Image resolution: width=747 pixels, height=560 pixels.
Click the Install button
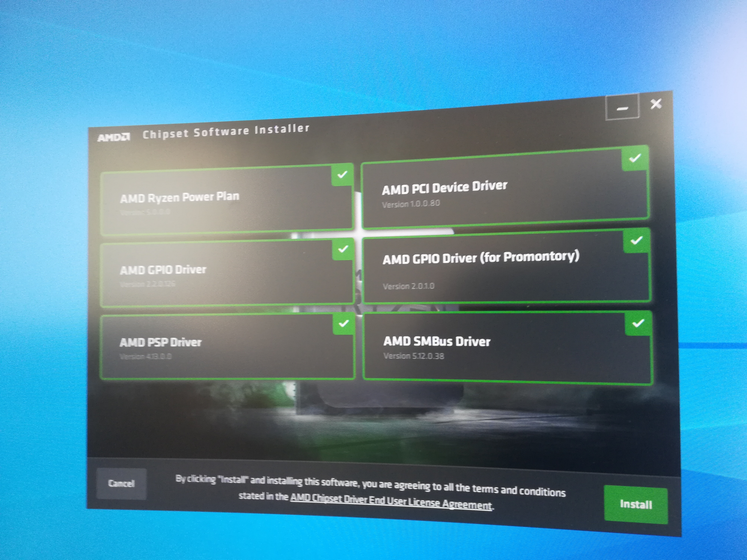636,504
